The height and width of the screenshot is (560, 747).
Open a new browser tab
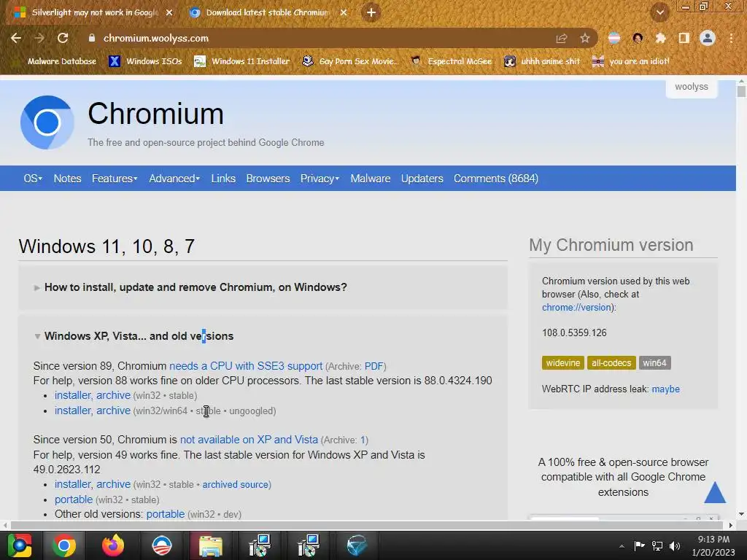pyautogui.click(x=371, y=12)
